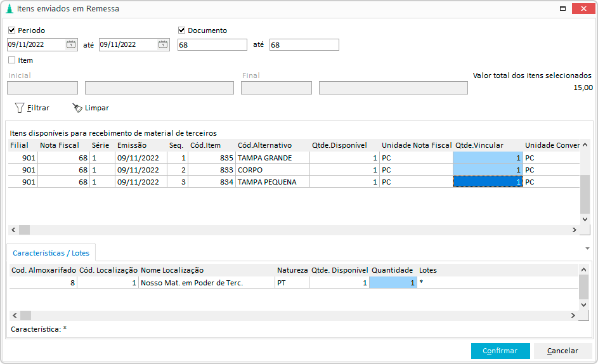Open the calendar picker for the end date

pyautogui.click(x=163, y=45)
